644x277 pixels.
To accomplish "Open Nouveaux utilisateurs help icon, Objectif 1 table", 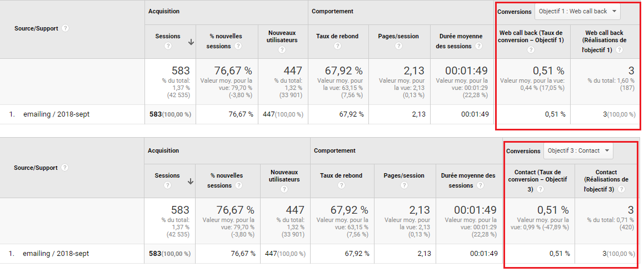I will [x=282, y=49].
